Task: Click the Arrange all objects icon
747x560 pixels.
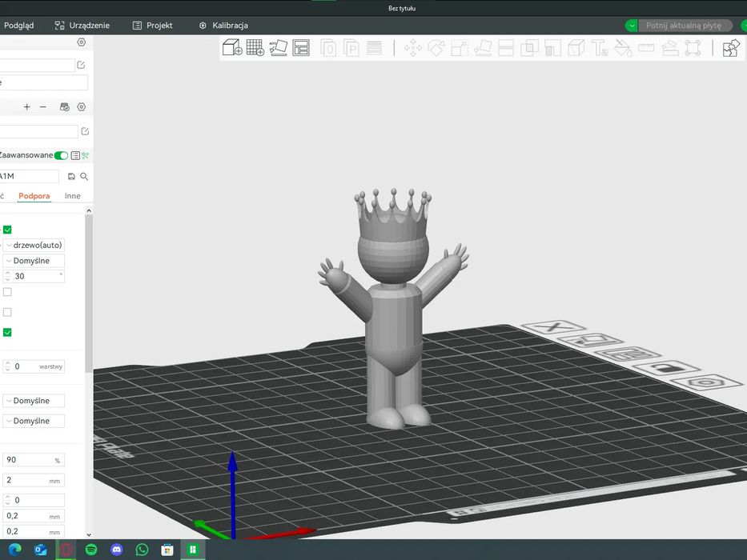Action: [301, 48]
